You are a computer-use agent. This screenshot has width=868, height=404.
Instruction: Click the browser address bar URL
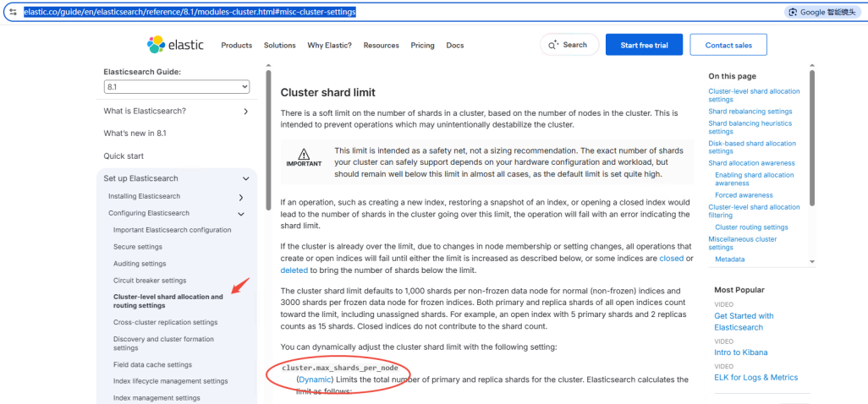(x=190, y=12)
